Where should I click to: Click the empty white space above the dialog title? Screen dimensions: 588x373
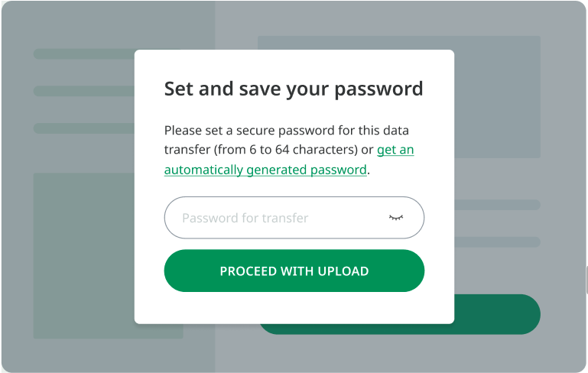pyautogui.click(x=294, y=62)
